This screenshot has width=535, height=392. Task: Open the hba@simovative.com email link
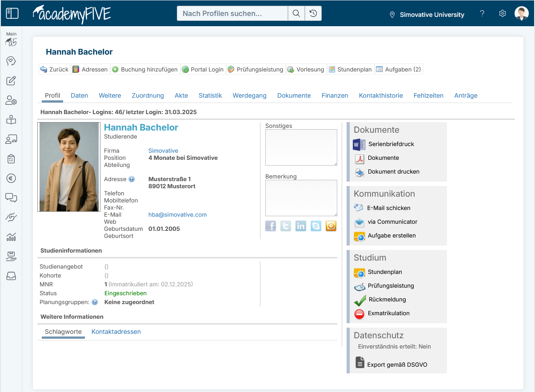tap(177, 215)
